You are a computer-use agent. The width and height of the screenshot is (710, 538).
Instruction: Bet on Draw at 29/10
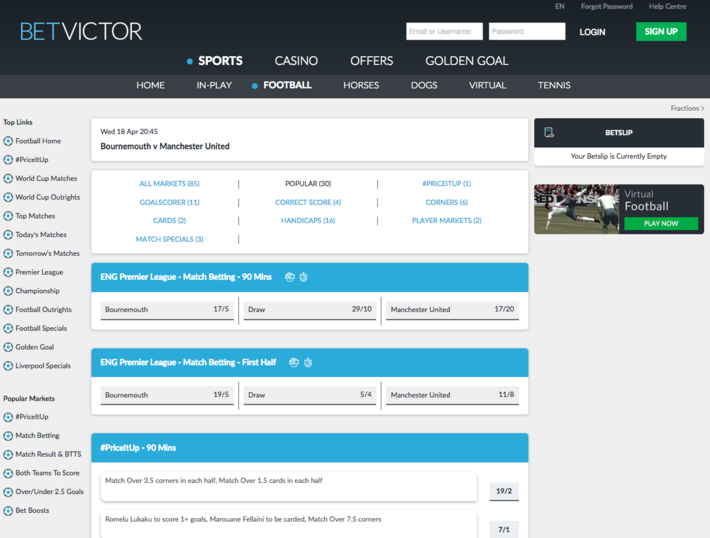coord(310,310)
